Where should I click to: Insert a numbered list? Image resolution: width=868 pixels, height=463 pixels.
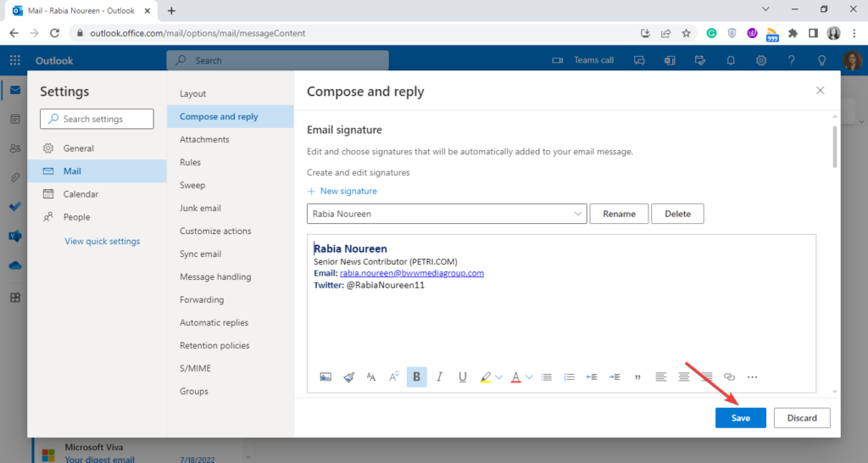click(569, 377)
